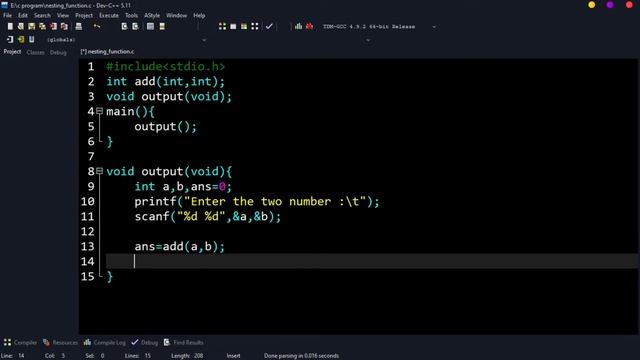
Task: Click the 'Length: 208' status bar entry
Action: (187, 356)
